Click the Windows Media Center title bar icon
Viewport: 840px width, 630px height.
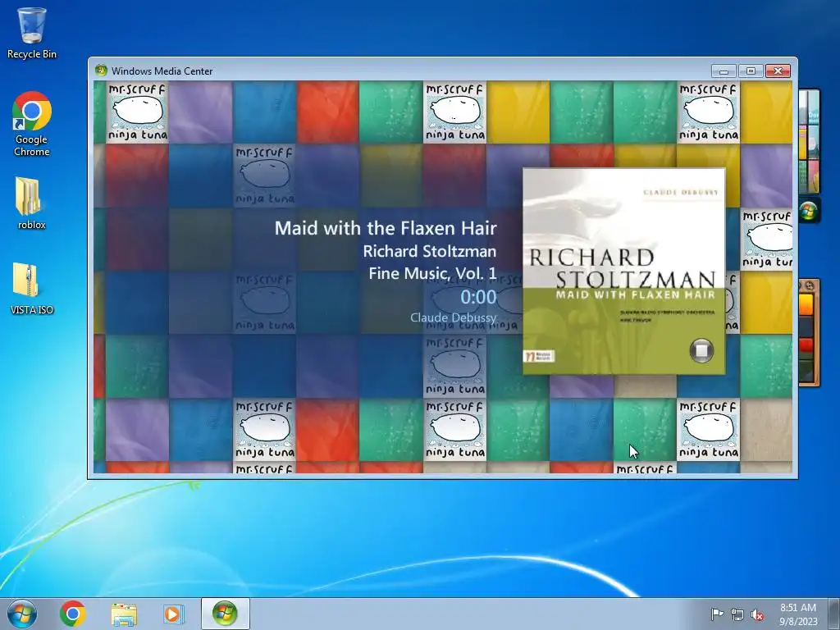tap(101, 71)
